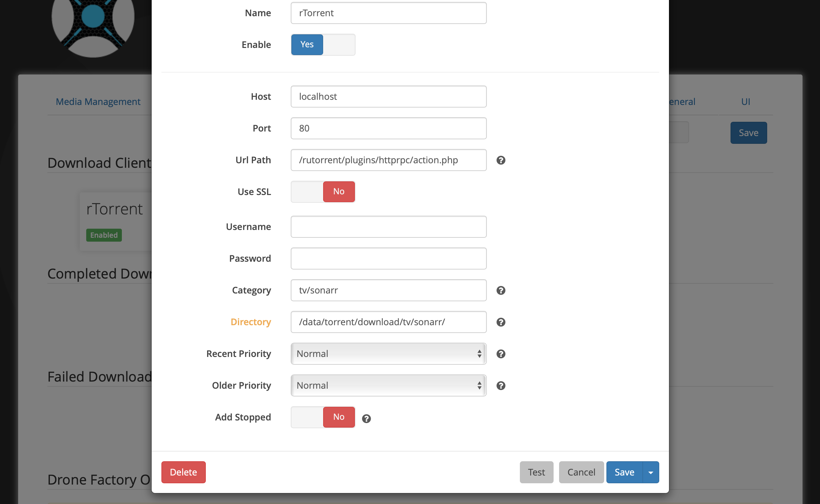Click into the Username field
This screenshot has height=504, width=820.
(388, 227)
